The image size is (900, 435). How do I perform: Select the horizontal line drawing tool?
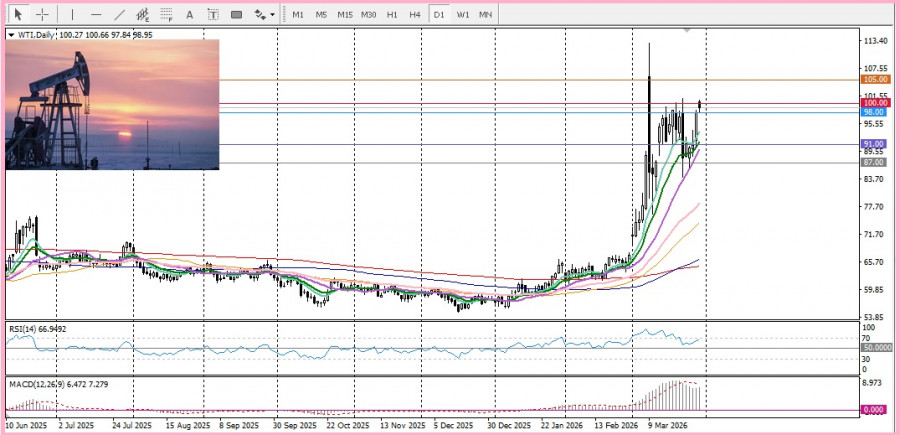click(x=96, y=15)
